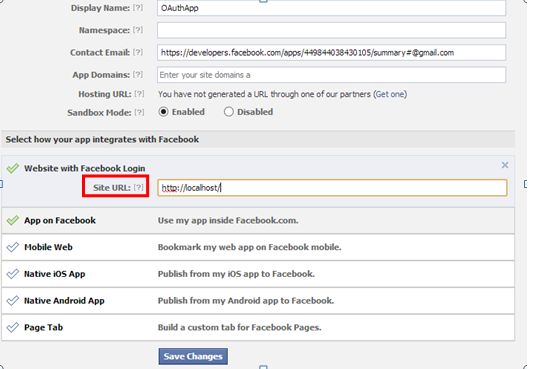542x369 pixels.
Task: Select the Enabled Sandbox Mode radio button
Action: [163, 112]
